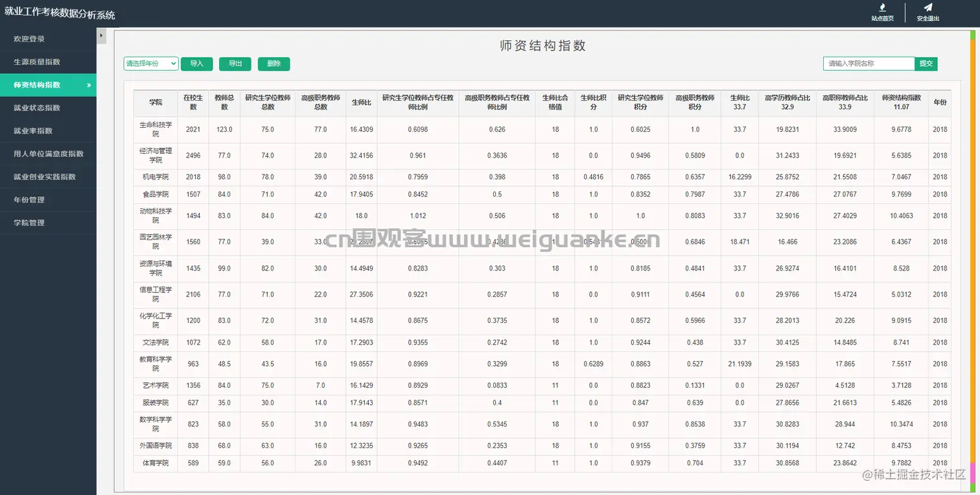Click the 生师比 column header
980x495 pixels.
[x=362, y=103]
